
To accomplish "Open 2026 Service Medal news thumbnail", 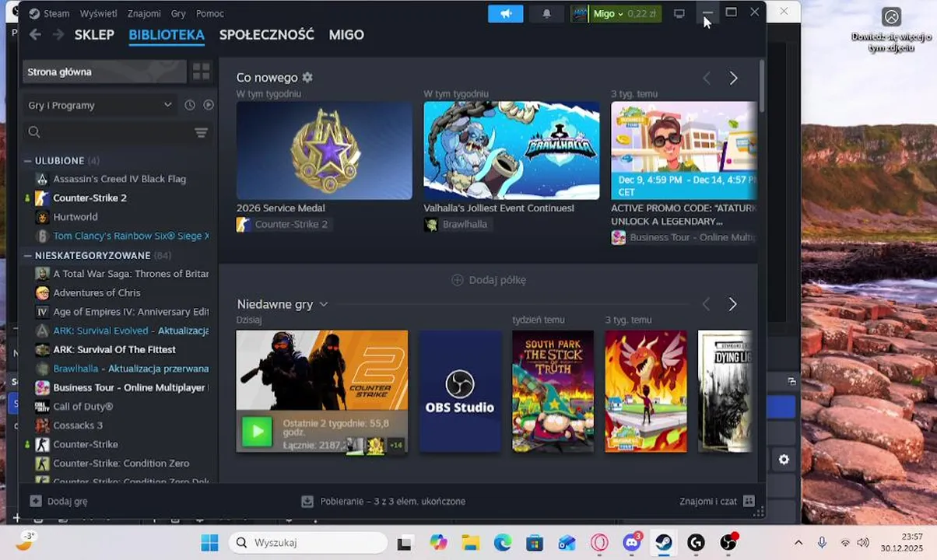I will click(324, 150).
